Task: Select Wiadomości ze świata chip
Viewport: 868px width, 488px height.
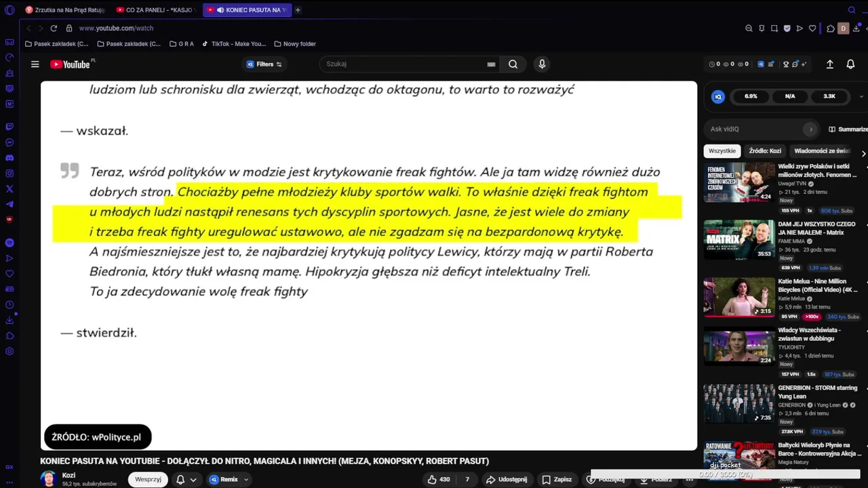Action: (x=822, y=151)
